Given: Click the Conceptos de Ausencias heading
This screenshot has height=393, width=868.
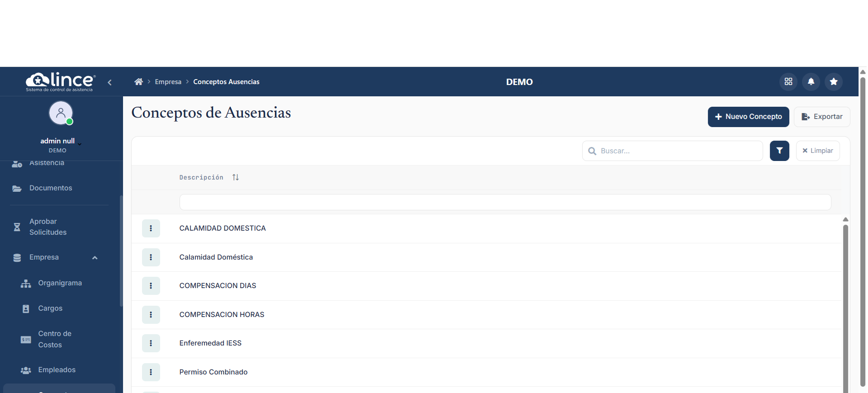Looking at the screenshot, I should [x=211, y=113].
